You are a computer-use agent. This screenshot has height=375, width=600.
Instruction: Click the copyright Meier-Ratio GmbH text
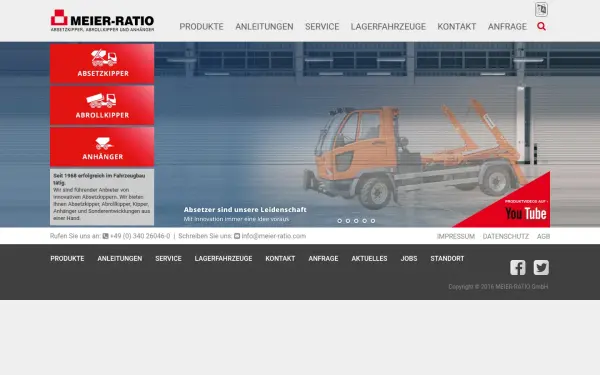pyautogui.click(x=498, y=287)
